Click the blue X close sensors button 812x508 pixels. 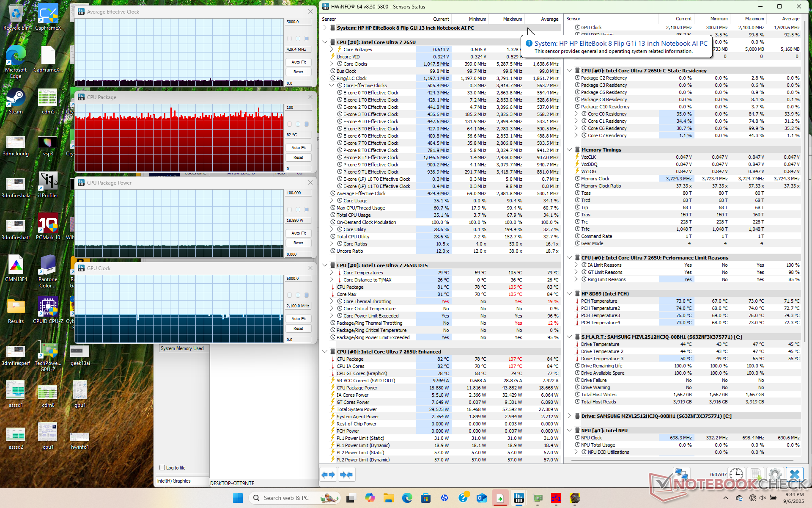coord(795,475)
